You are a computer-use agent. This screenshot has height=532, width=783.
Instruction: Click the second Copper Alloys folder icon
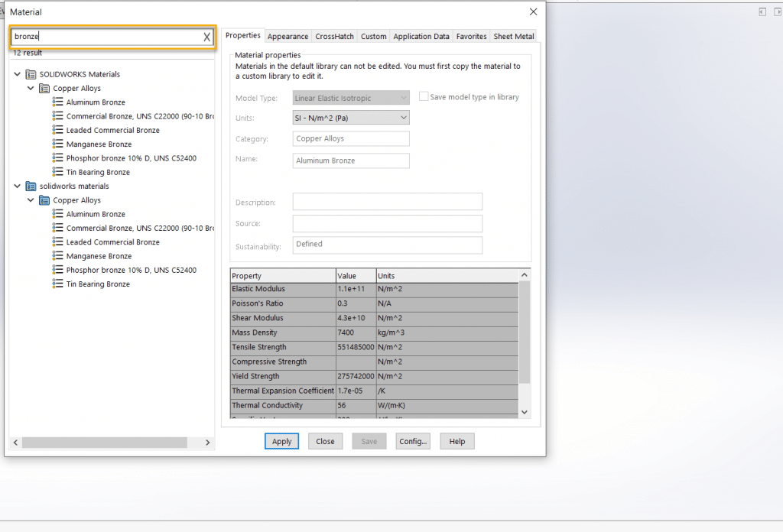(44, 200)
